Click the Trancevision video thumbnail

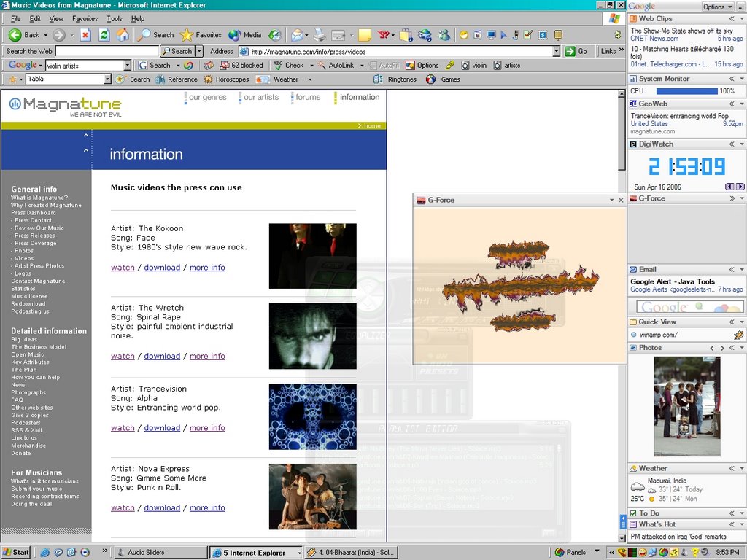(312, 416)
